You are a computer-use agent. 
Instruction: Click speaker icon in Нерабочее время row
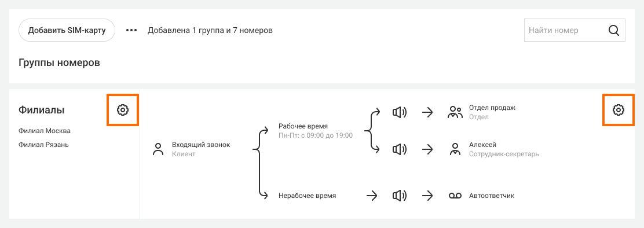[x=399, y=196]
